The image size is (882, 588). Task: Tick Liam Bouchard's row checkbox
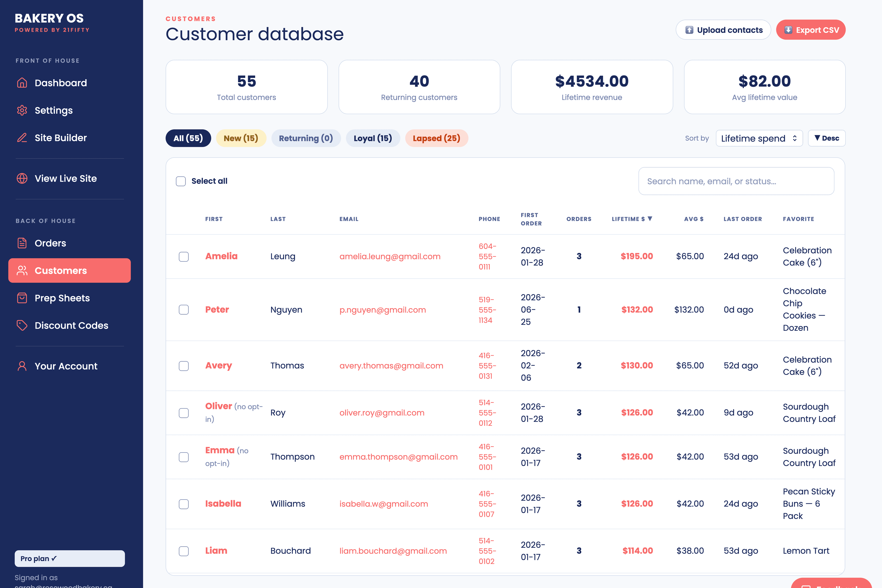[x=184, y=551]
